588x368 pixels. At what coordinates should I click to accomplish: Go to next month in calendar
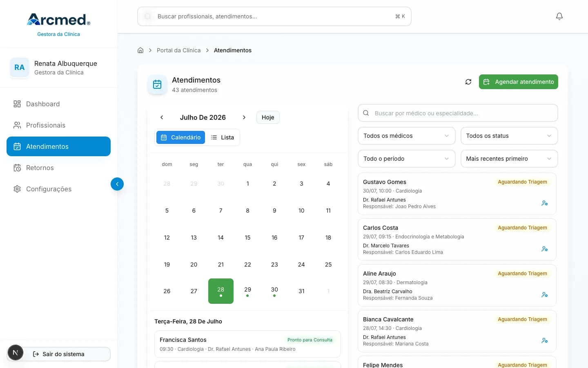[244, 117]
